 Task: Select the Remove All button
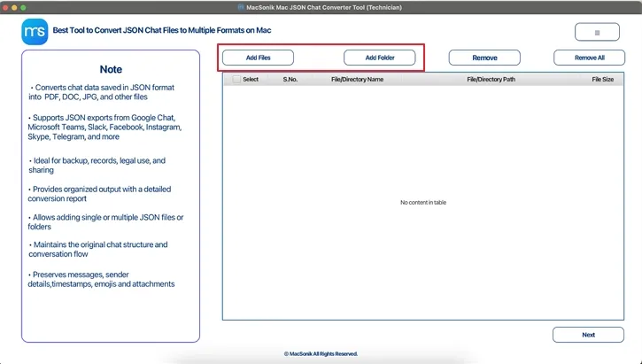click(x=589, y=58)
